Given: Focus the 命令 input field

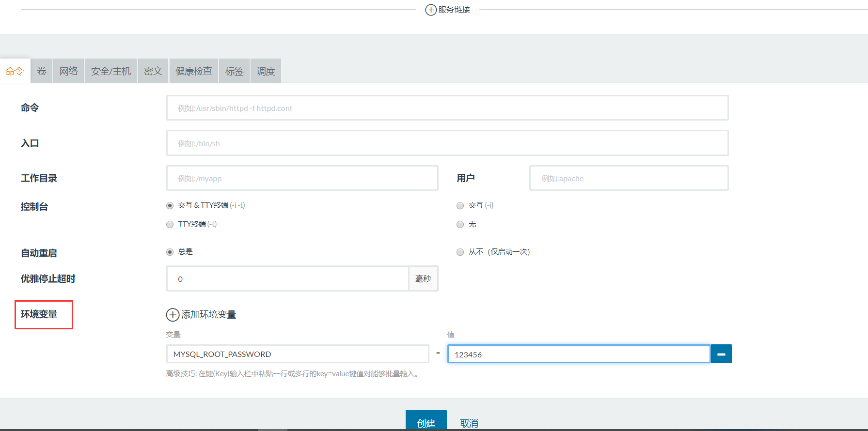Looking at the screenshot, I should [x=447, y=108].
